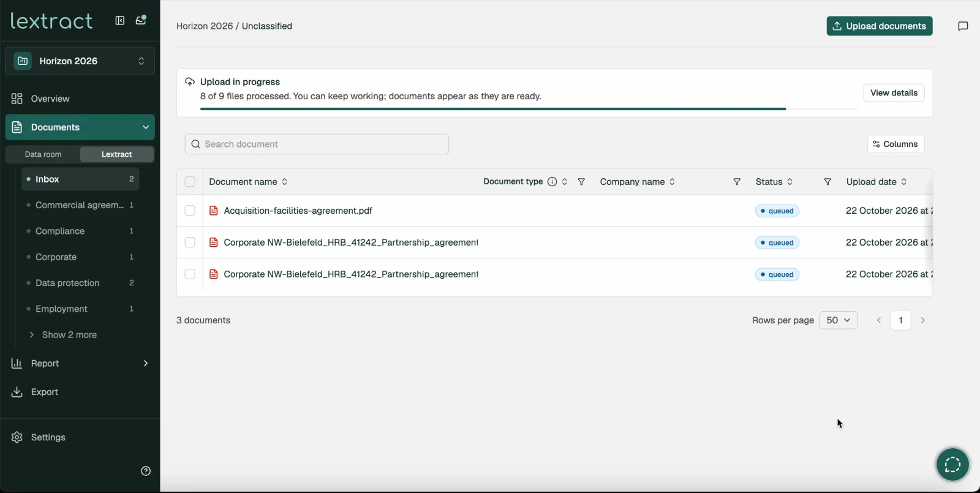Open Settings in the sidebar

coord(80,437)
